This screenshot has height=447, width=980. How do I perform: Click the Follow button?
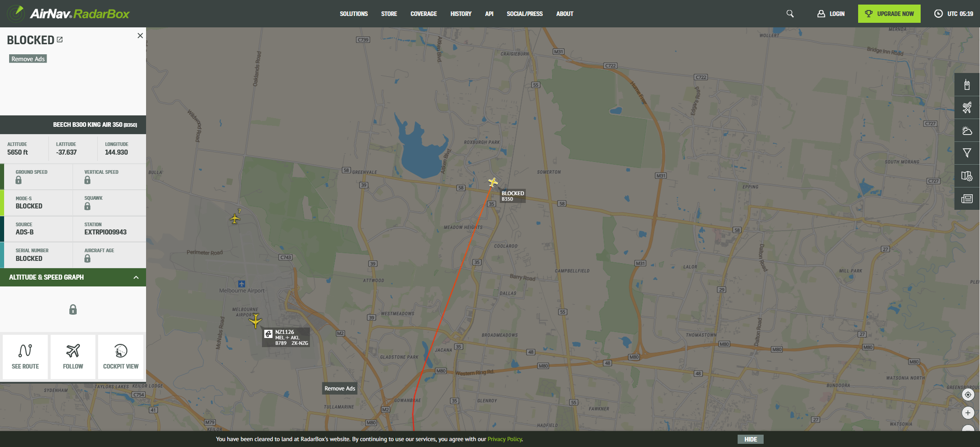coord(73,357)
